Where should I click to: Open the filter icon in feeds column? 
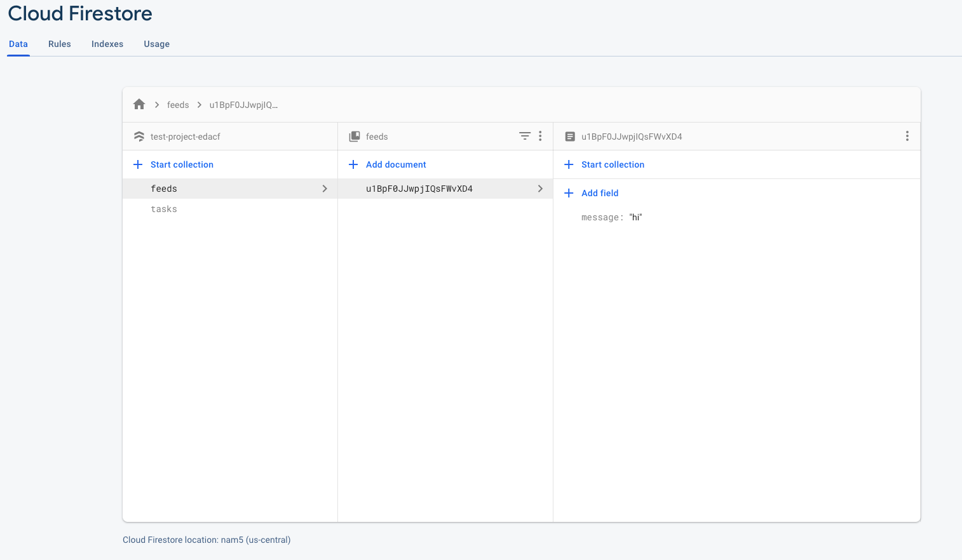click(x=525, y=137)
